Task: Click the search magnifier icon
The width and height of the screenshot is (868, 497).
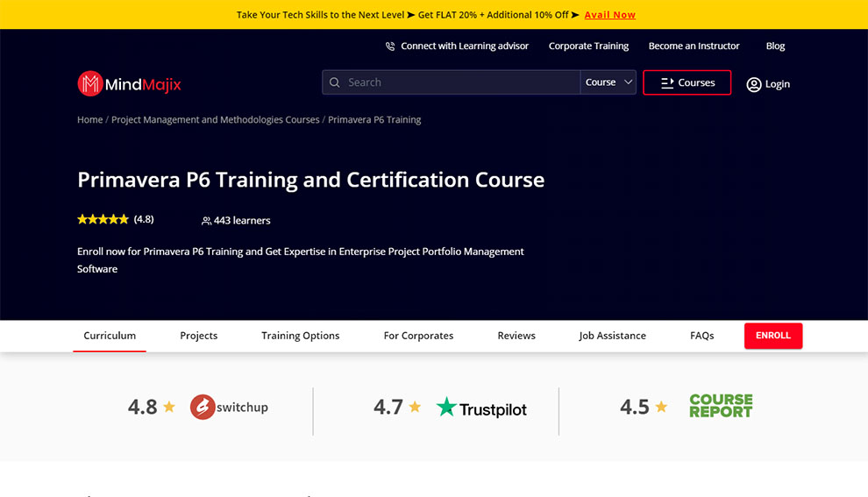Action: point(334,82)
